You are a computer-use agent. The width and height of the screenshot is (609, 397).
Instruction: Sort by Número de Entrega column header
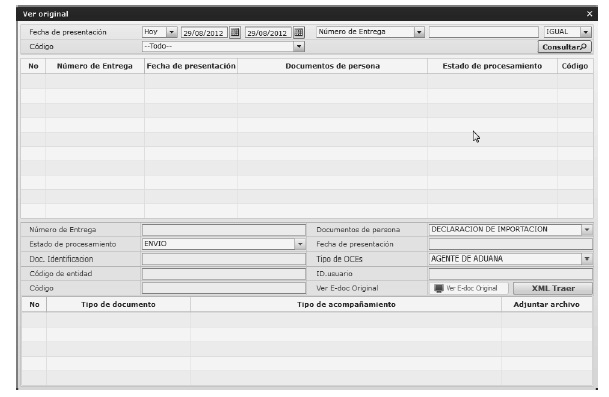95,66
